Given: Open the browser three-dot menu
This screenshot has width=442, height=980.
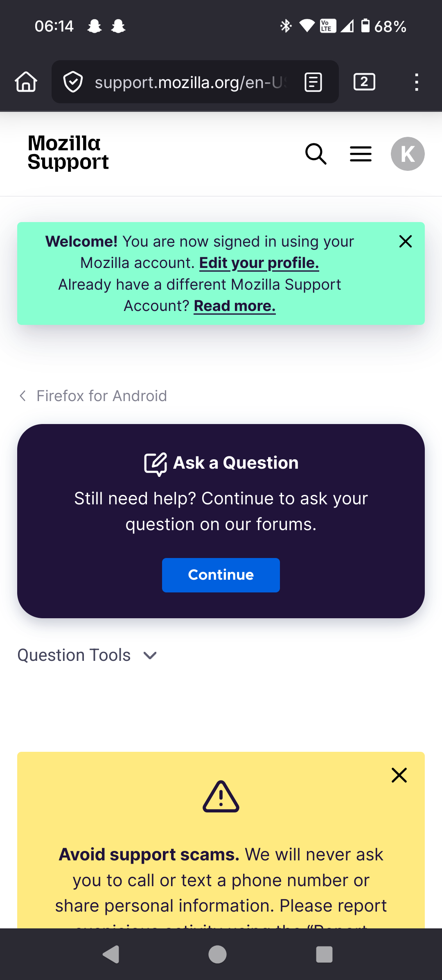Looking at the screenshot, I should (x=416, y=82).
